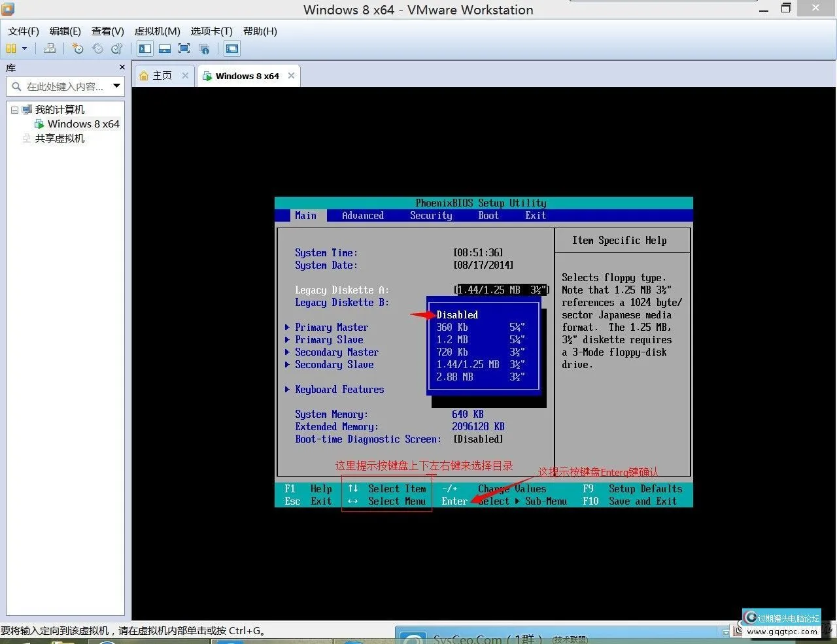Click the Unity mode toolbar icon
The width and height of the screenshot is (837, 644).
tap(204, 48)
